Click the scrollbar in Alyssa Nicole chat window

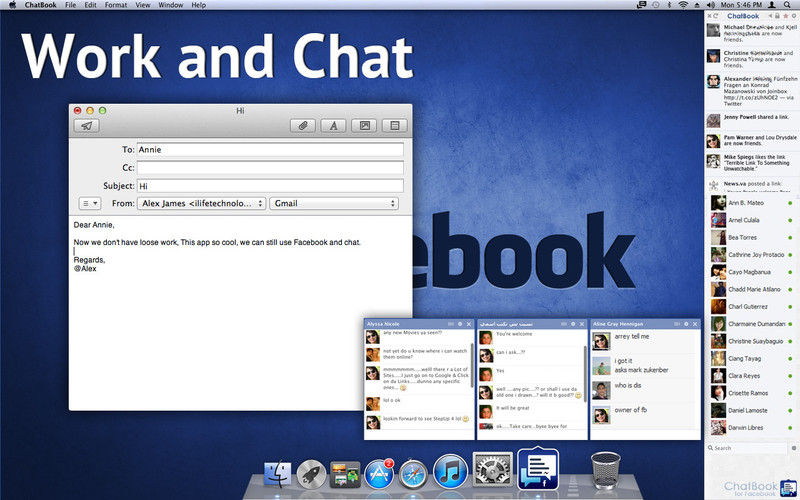tap(472, 366)
